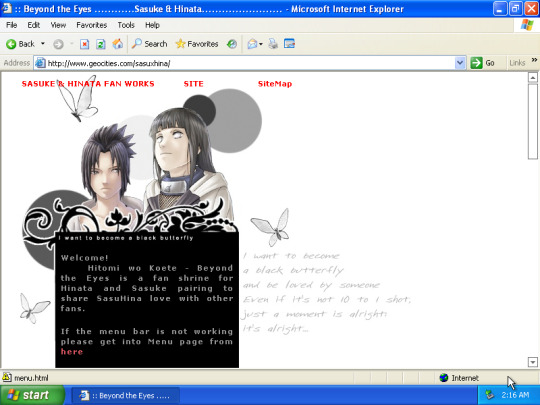Screen dimensions: 540x405
Task: Click 'I want to become a black butterfly' caption
Action: (x=126, y=238)
